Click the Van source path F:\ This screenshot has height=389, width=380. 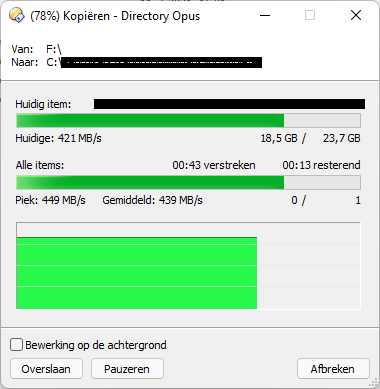point(54,49)
